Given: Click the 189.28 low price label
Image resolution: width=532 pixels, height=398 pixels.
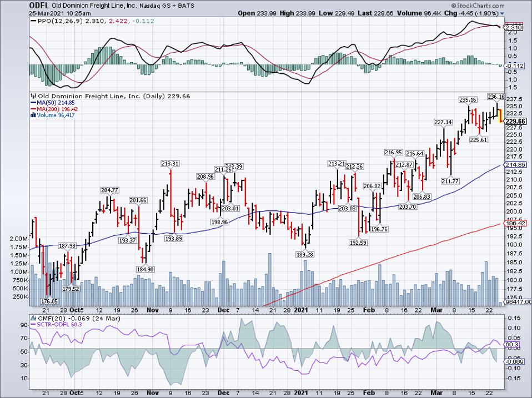Looking at the screenshot, I should [305, 254].
